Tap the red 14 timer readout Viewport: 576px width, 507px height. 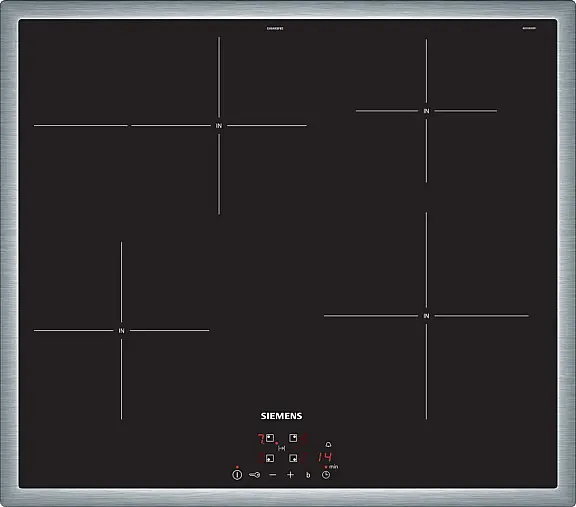pyautogui.click(x=325, y=457)
